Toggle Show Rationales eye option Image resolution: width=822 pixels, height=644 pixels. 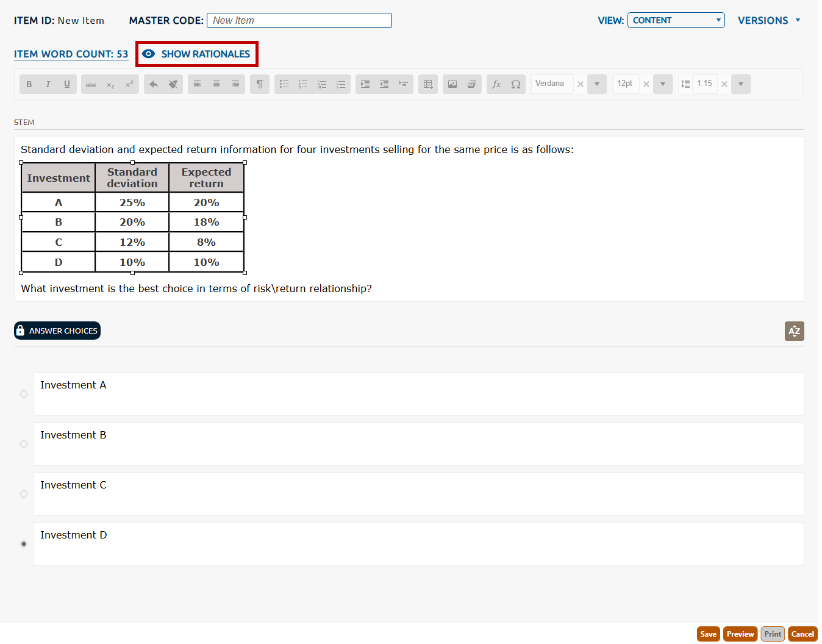tap(196, 54)
